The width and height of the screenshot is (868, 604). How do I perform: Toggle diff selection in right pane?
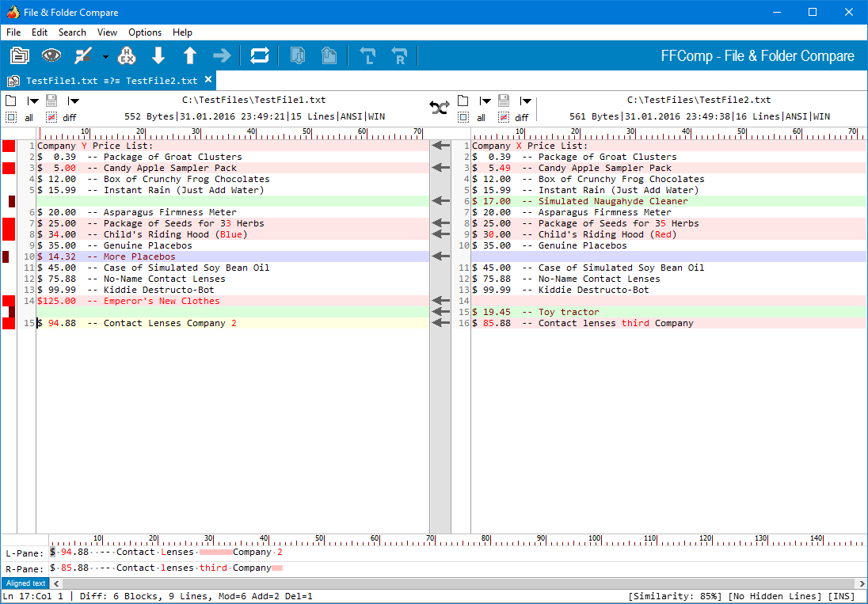(x=504, y=117)
